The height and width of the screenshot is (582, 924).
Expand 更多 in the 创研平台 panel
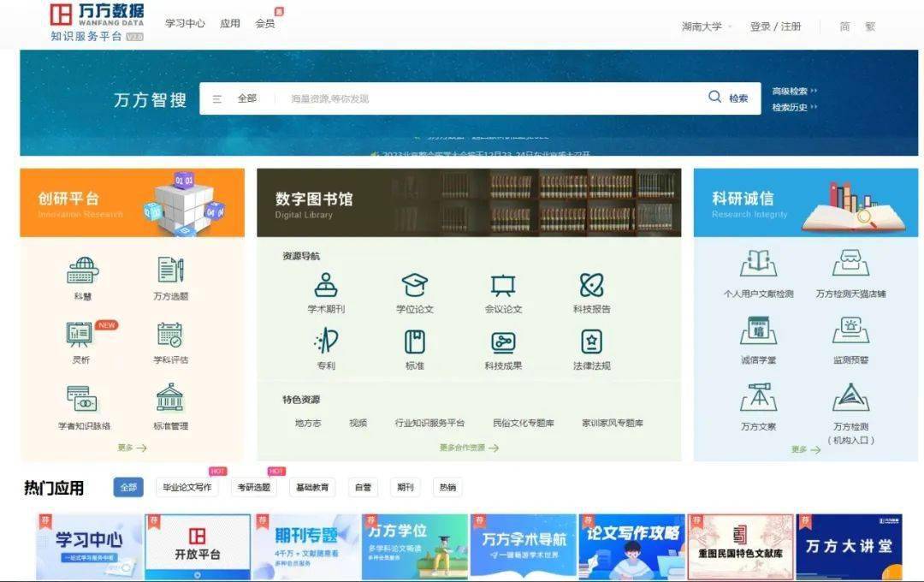pos(132,448)
